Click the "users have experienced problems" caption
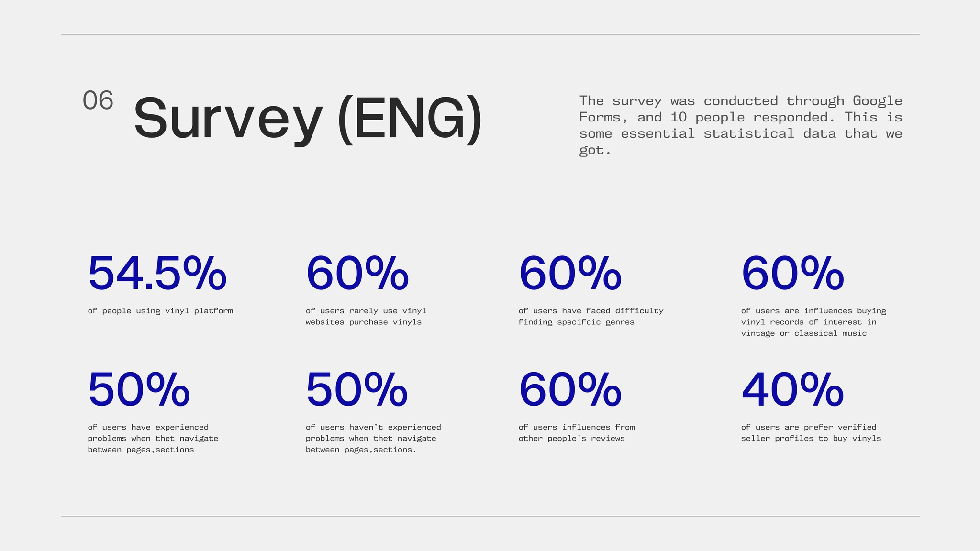This screenshot has height=551, width=980. [153, 438]
